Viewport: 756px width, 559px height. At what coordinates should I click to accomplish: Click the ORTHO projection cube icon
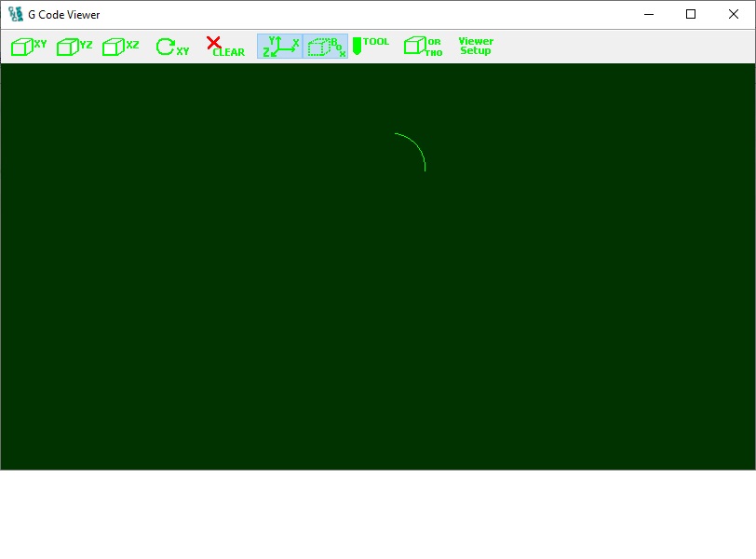pyautogui.click(x=423, y=47)
